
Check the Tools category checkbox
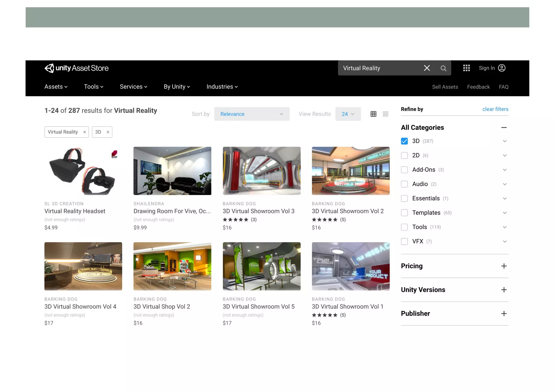(x=404, y=227)
